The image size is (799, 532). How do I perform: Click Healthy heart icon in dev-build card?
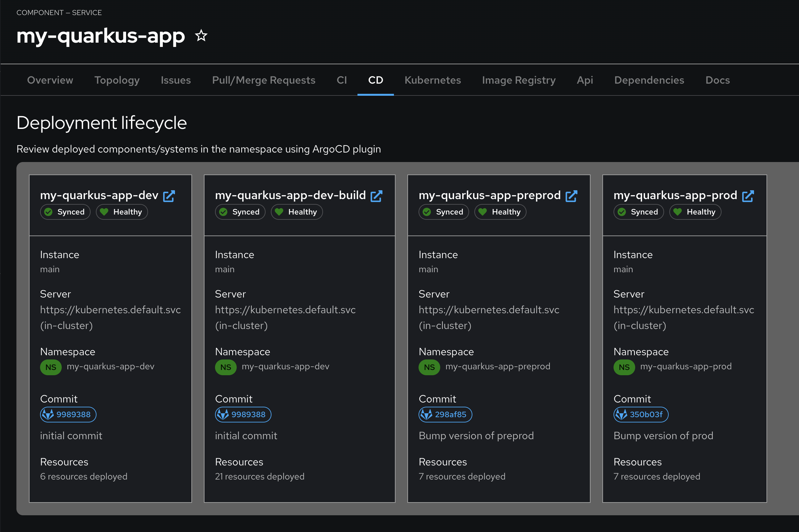[x=279, y=212]
